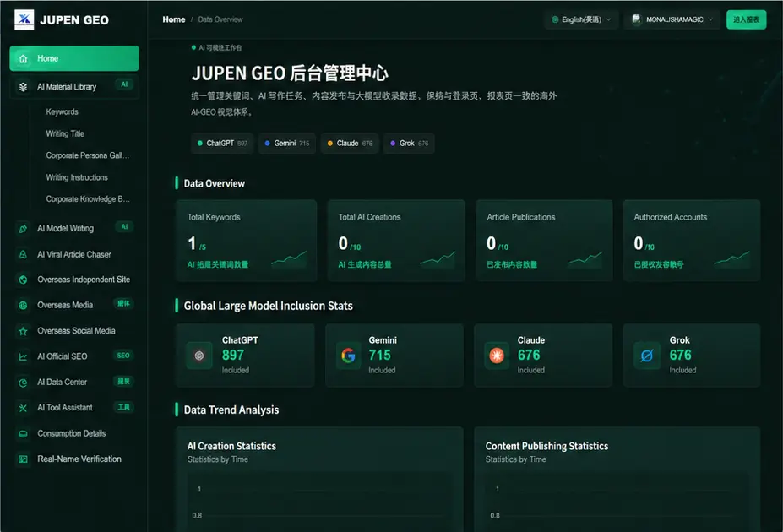Screen dimensions: 783x532
Task: Click the trend sparkline in Total Keywords card
Action: 289,258
